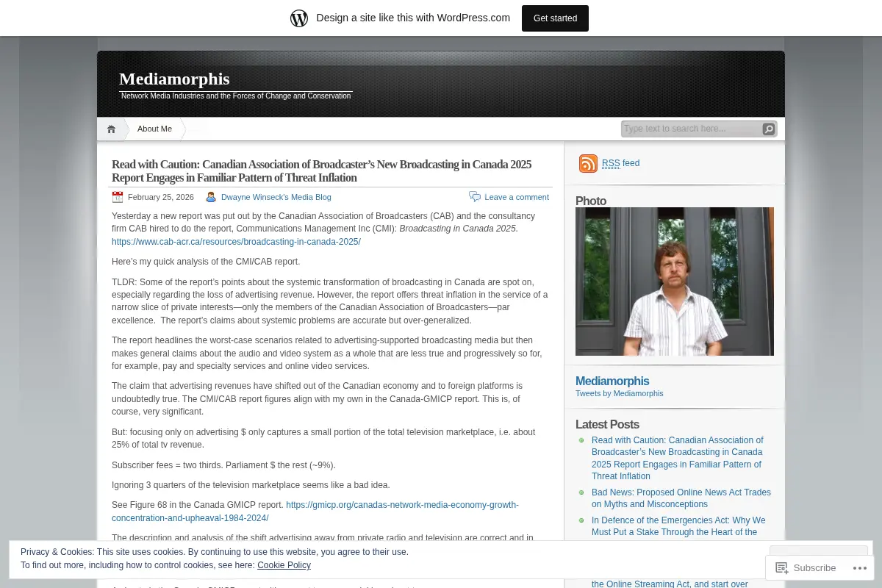Screen dimensions: 882x588
Task: Open In Defence of the Emergencies Act post
Action: pos(678,526)
